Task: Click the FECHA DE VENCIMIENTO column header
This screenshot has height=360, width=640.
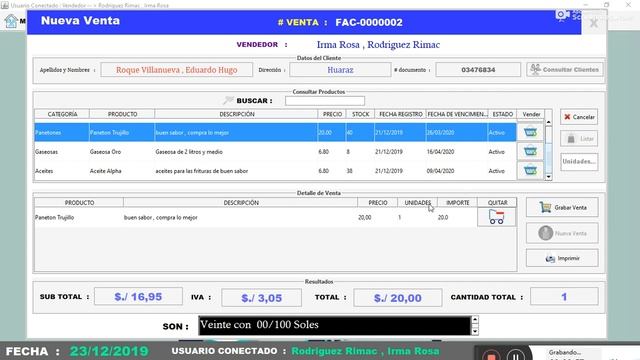Action: point(457,114)
